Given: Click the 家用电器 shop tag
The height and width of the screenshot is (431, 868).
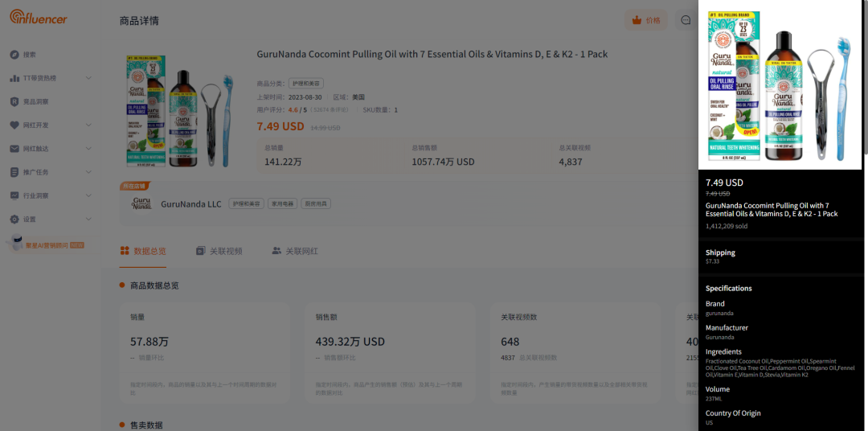Looking at the screenshot, I should pyautogui.click(x=282, y=204).
